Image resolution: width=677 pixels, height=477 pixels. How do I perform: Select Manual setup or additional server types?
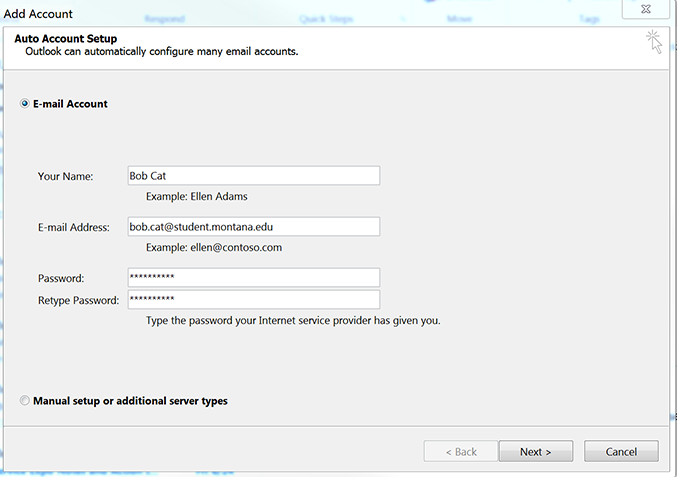pos(25,401)
